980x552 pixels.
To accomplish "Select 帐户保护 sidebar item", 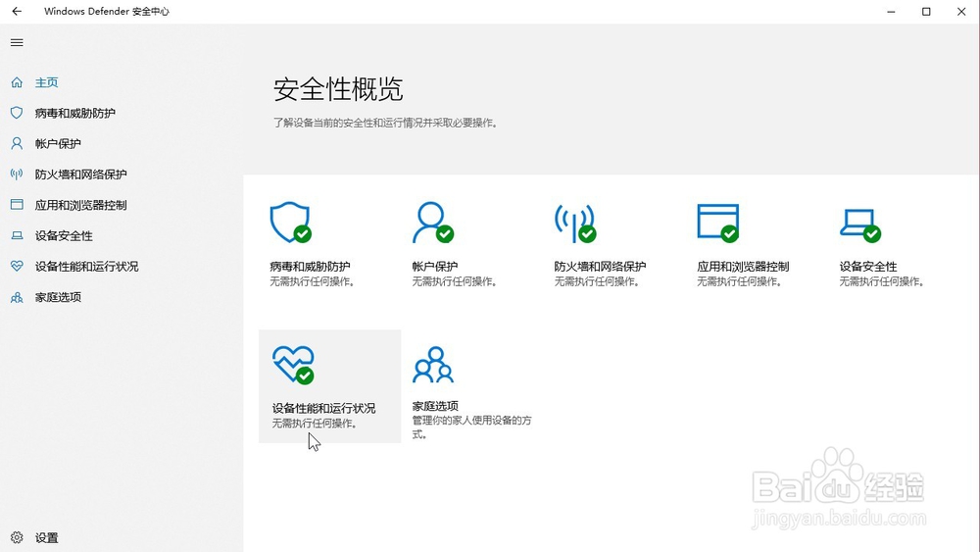I will click(x=58, y=144).
